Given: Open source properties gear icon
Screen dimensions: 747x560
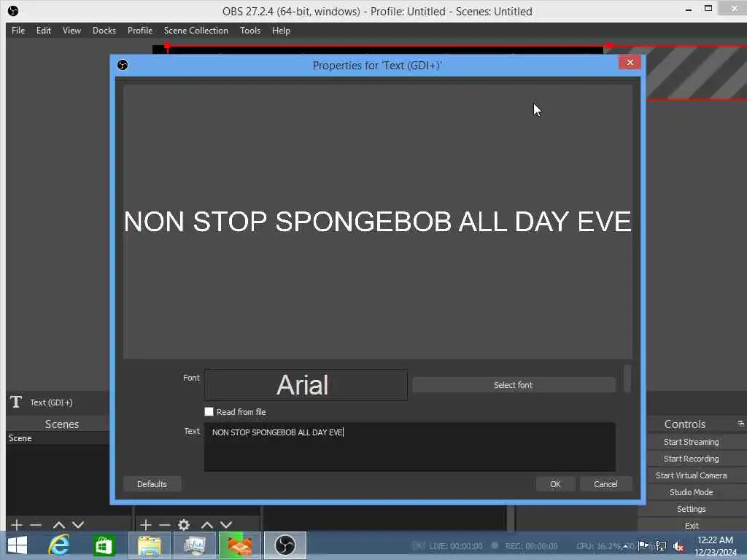Looking at the screenshot, I should tap(184, 525).
